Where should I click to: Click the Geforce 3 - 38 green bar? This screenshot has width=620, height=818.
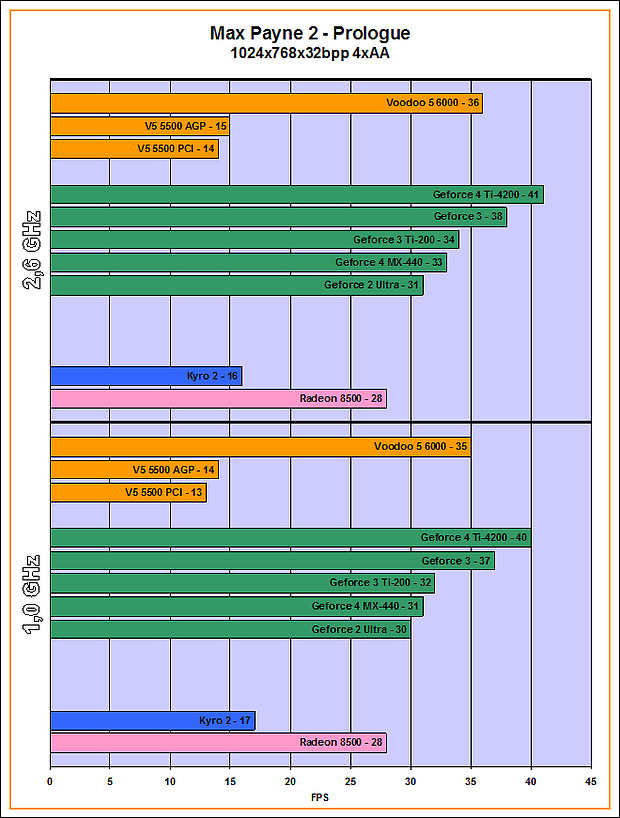(278, 217)
